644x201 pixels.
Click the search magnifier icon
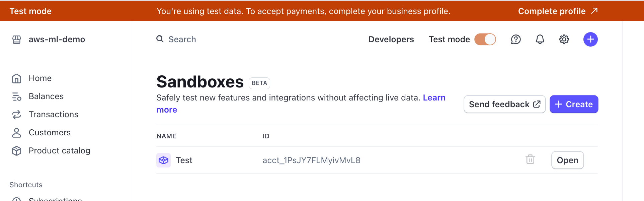coord(160,39)
